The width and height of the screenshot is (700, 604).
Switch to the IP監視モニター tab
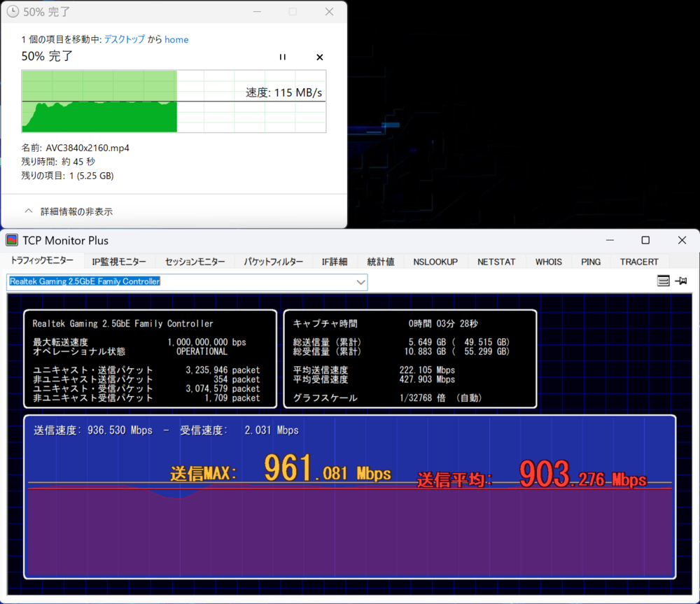pos(119,262)
